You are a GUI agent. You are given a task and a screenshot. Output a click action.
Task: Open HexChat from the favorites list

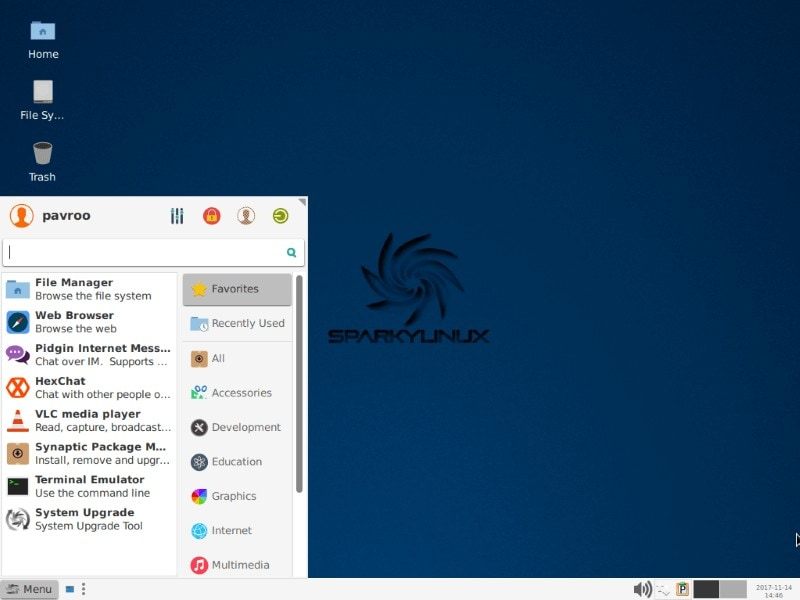coord(88,388)
